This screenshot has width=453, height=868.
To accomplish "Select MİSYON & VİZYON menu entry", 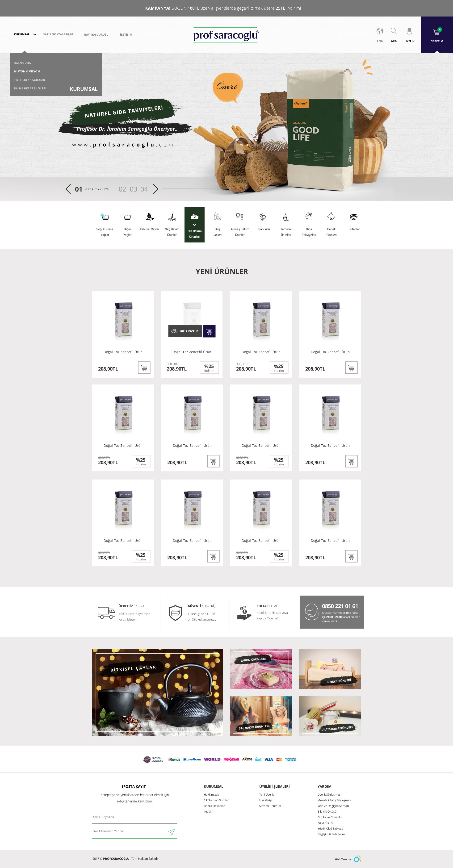I will 27,71.
